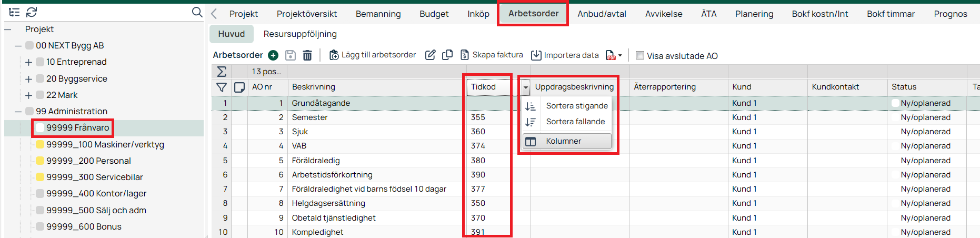Click the filter funnel icon in grid header

(222, 87)
